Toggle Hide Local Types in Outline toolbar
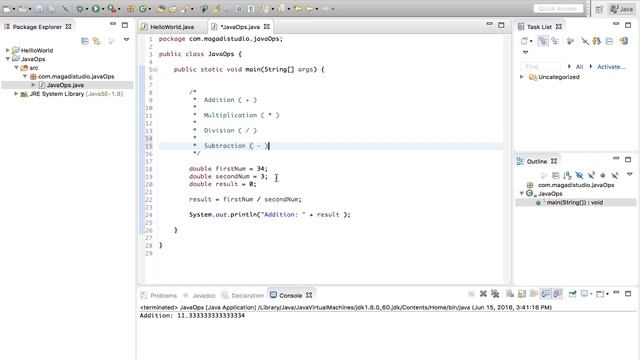This screenshot has width=640, height=360. (615, 175)
